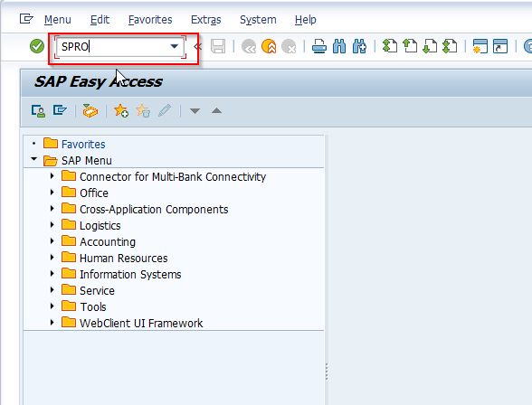Click the Find Next binoculars icon

click(x=359, y=46)
